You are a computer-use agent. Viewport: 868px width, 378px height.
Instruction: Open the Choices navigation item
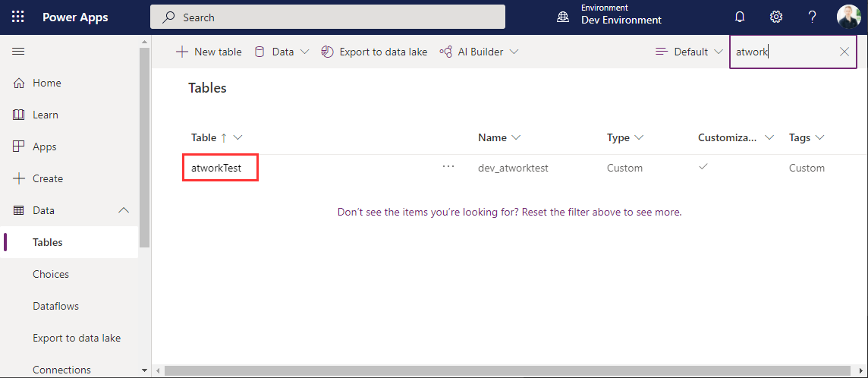51,274
